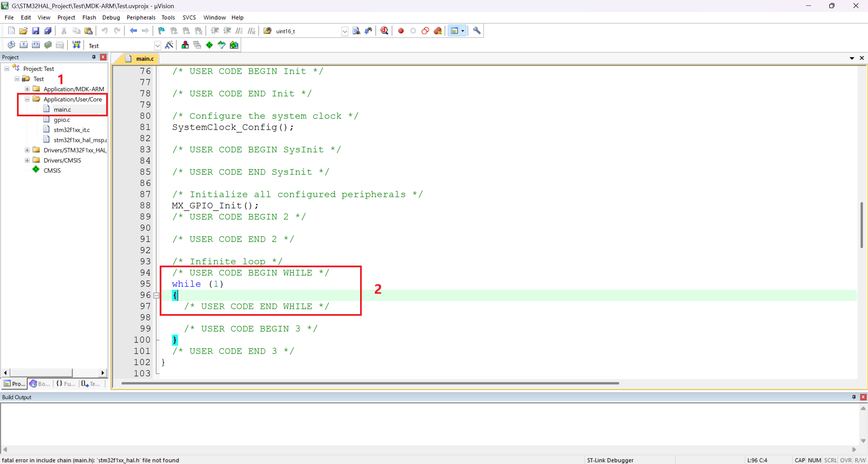
Task: Click the Rebuild all target files icon
Action: pos(36,45)
